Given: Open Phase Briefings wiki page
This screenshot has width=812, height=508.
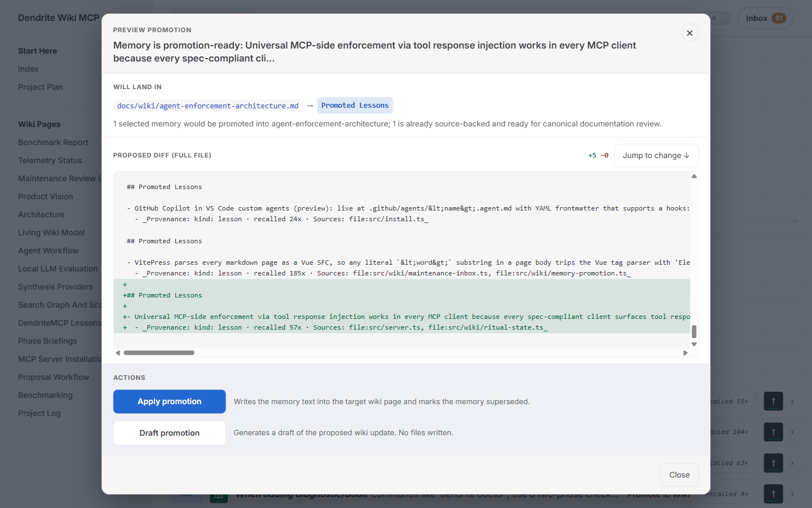Looking at the screenshot, I should click(47, 341).
